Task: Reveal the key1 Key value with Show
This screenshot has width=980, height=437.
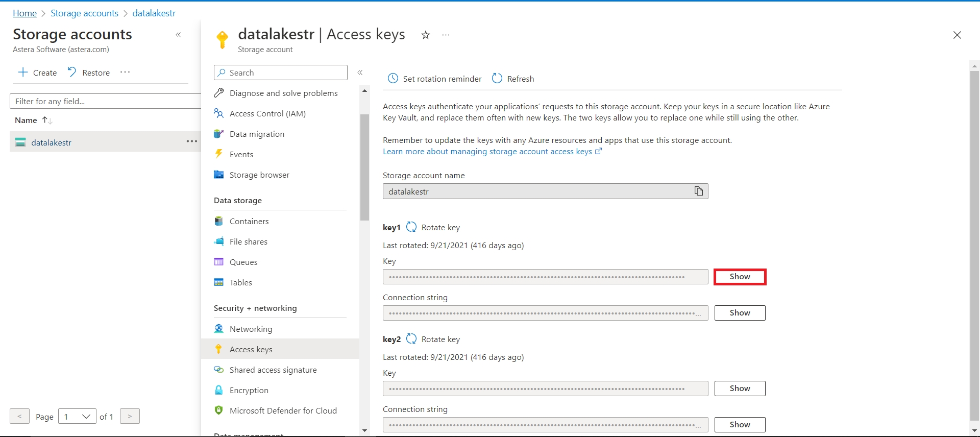Action: click(740, 277)
